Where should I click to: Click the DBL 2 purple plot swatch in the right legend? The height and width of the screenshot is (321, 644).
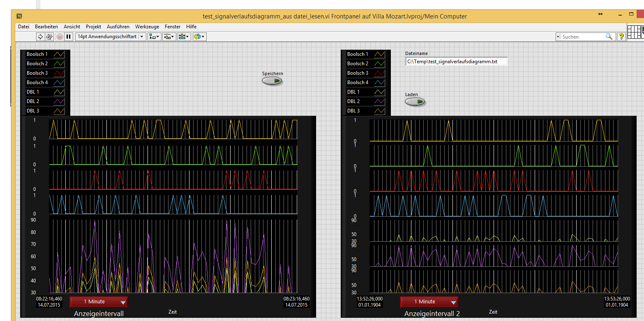click(379, 101)
